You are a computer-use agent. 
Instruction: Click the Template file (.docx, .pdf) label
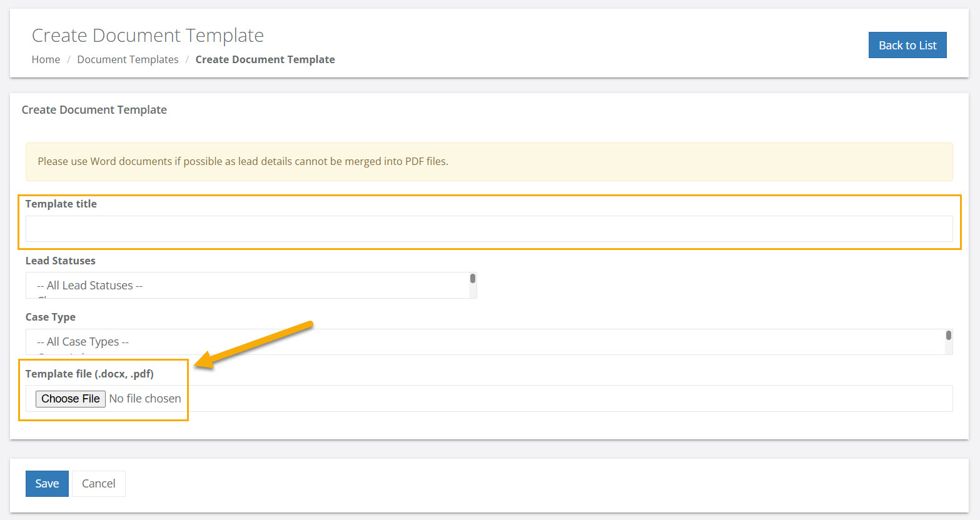point(89,374)
